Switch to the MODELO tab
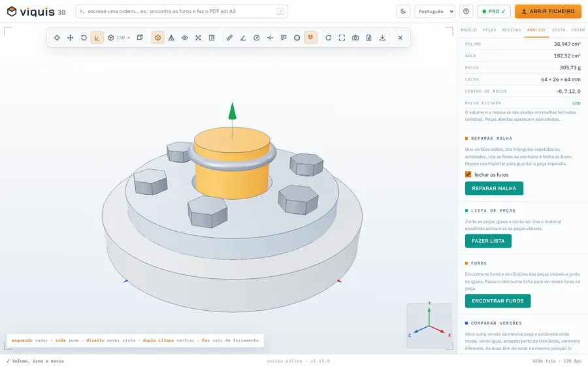 point(468,30)
